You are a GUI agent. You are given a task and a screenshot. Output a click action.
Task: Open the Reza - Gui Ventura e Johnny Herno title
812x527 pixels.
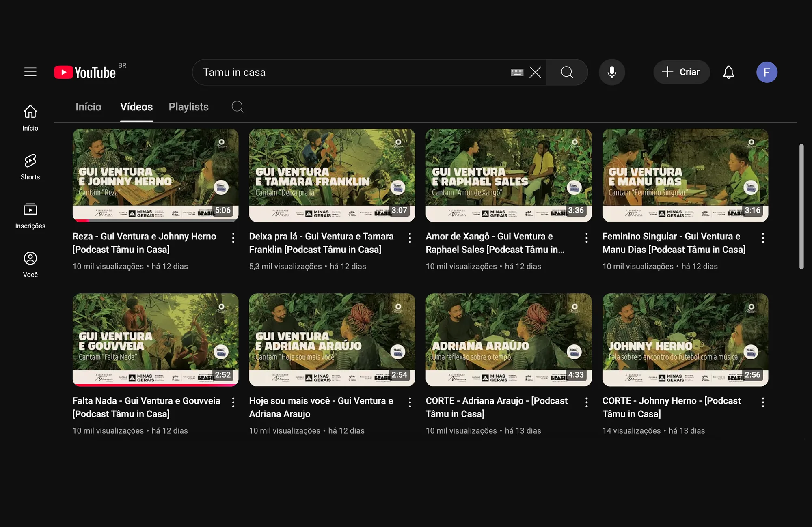tap(144, 243)
